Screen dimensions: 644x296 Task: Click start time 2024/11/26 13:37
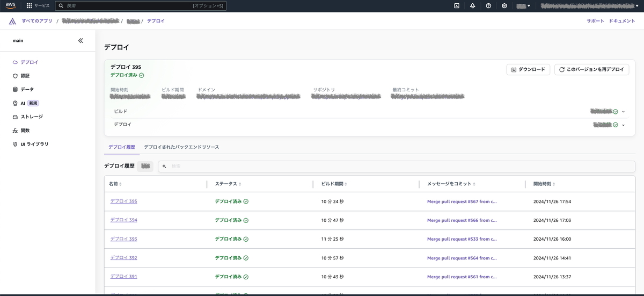(552, 277)
